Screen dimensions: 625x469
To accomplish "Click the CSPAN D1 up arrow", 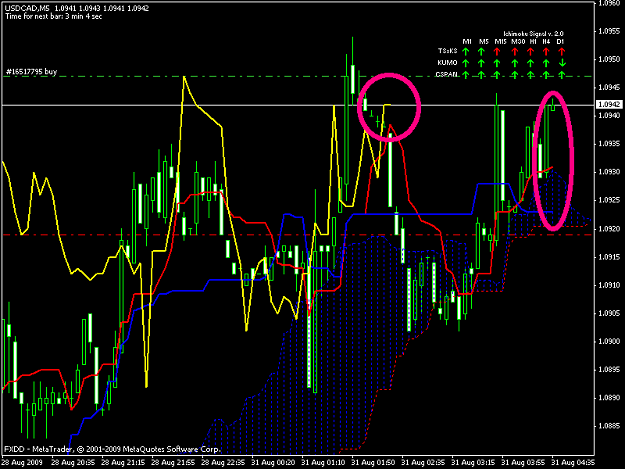I will pos(562,75).
